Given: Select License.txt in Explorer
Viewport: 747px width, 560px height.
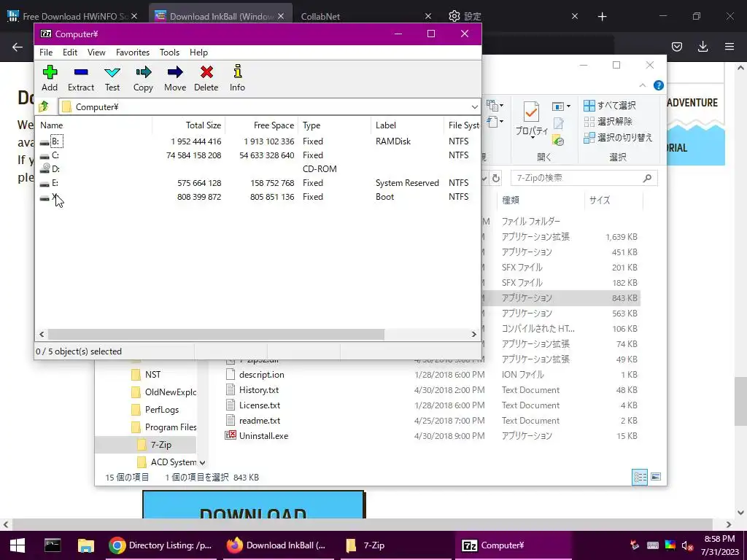Looking at the screenshot, I should pyautogui.click(x=260, y=405).
